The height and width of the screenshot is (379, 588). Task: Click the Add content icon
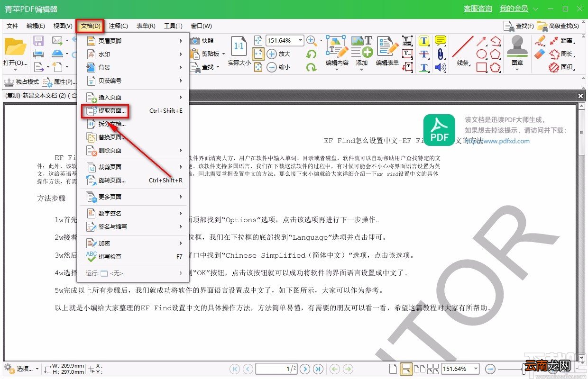pyautogui.click(x=361, y=46)
